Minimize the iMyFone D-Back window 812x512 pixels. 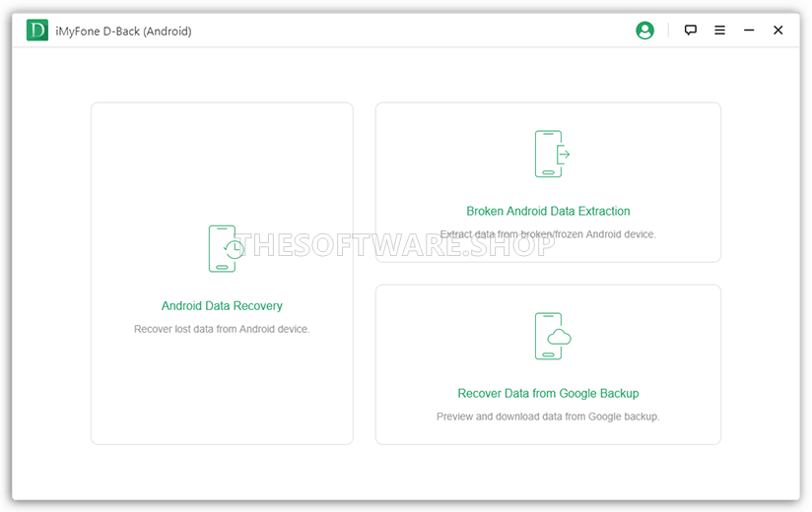click(x=749, y=31)
